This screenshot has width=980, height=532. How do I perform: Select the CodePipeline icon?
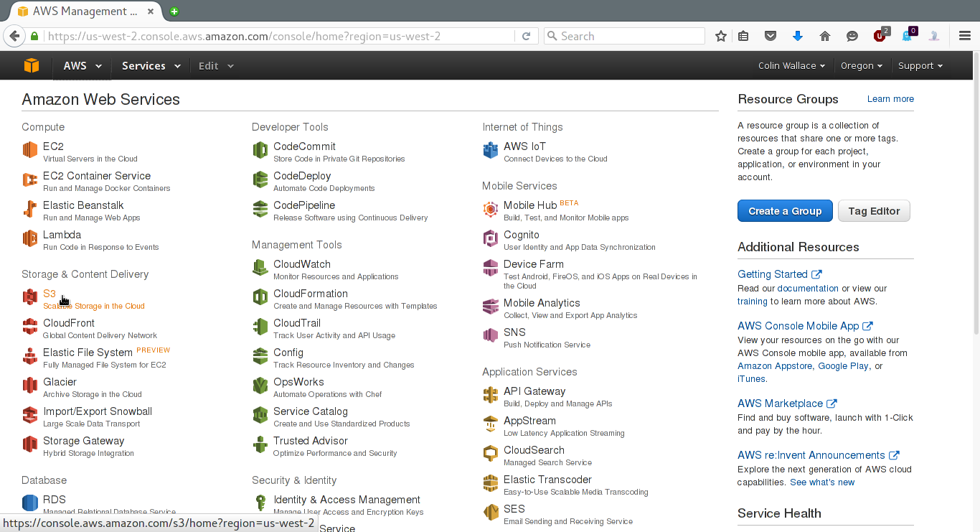260,209
